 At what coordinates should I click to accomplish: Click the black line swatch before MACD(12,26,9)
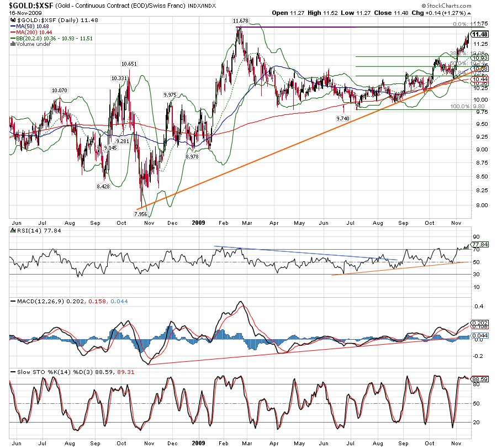tap(13, 301)
